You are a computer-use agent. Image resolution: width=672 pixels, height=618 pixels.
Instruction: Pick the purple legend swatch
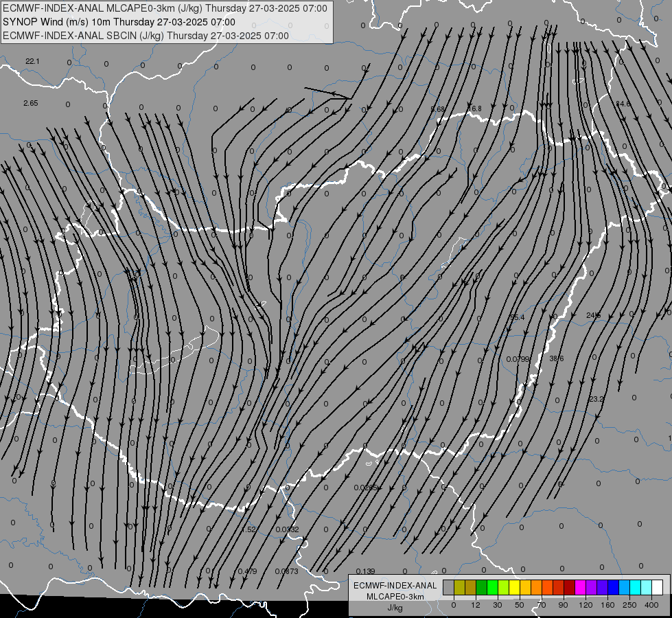pos(592,587)
